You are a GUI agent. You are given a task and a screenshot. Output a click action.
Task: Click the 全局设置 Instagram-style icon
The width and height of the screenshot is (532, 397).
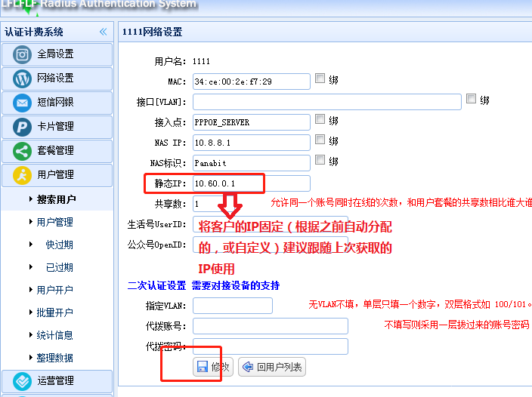pyautogui.click(x=23, y=54)
